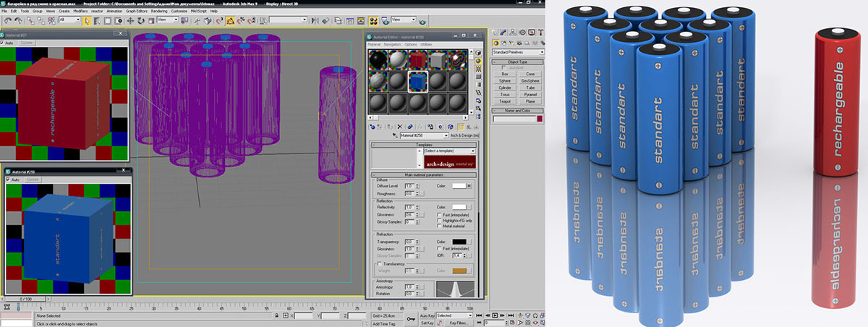This screenshot has height=327, width=868.
Task: Enable the Translucency checkbox
Action: [x=380, y=264]
